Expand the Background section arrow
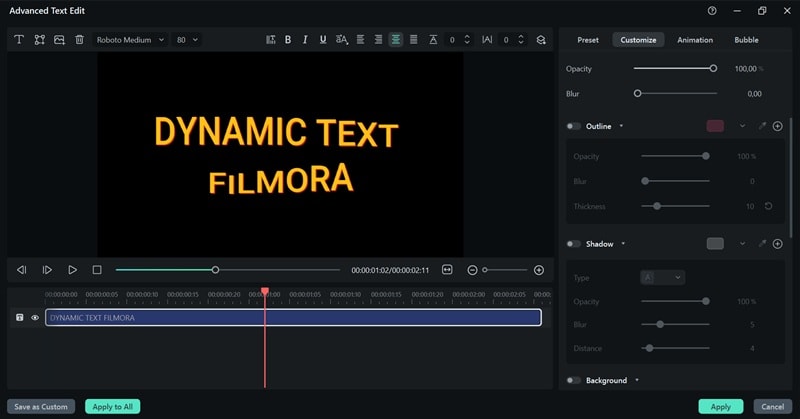The width and height of the screenshot is (800, 419). tap(637, 380)
